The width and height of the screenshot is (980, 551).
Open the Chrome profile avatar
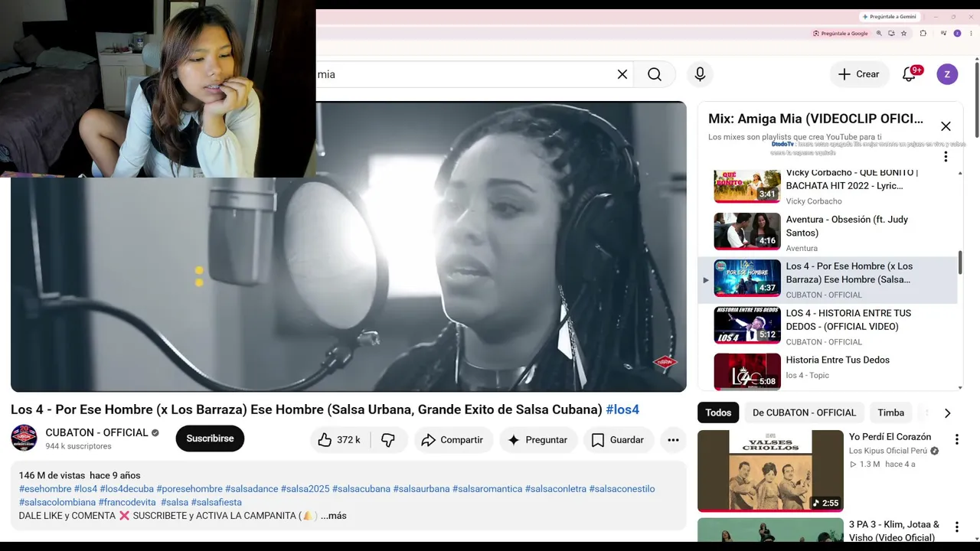coord(957,34)
